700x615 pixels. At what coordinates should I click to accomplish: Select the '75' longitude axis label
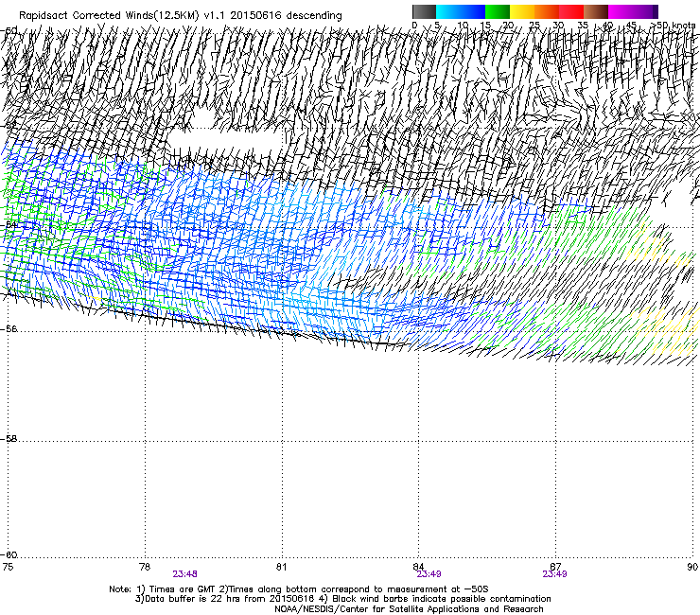pos(8,567)
